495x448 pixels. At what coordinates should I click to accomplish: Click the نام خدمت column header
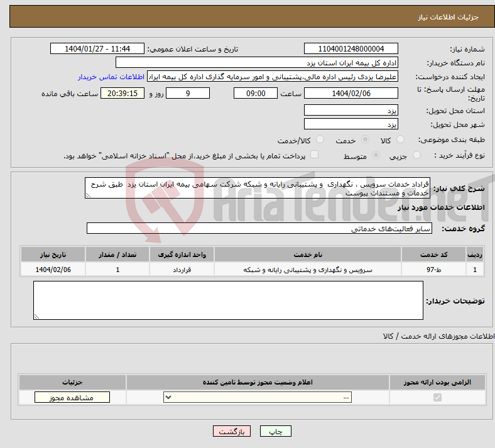click(308, 254)
